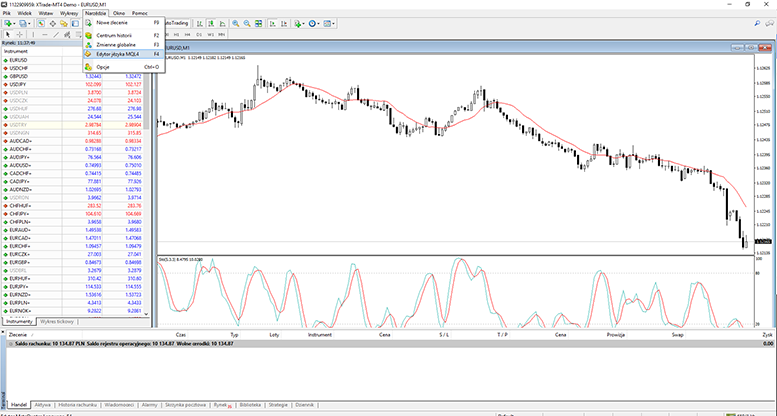Image resolution: width=777 pixels, height=416 pixels.
Task: Select the crosshair tool
Action: point(20,35)
